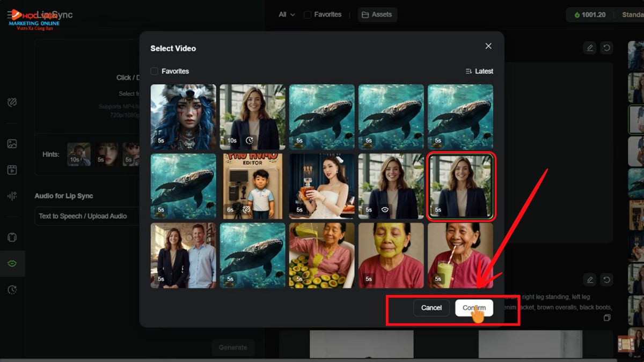Open the clothing try-on icon in sidebar
This screenshot has width=644, height=362.
pyautogui.click(x=12, y=237)
